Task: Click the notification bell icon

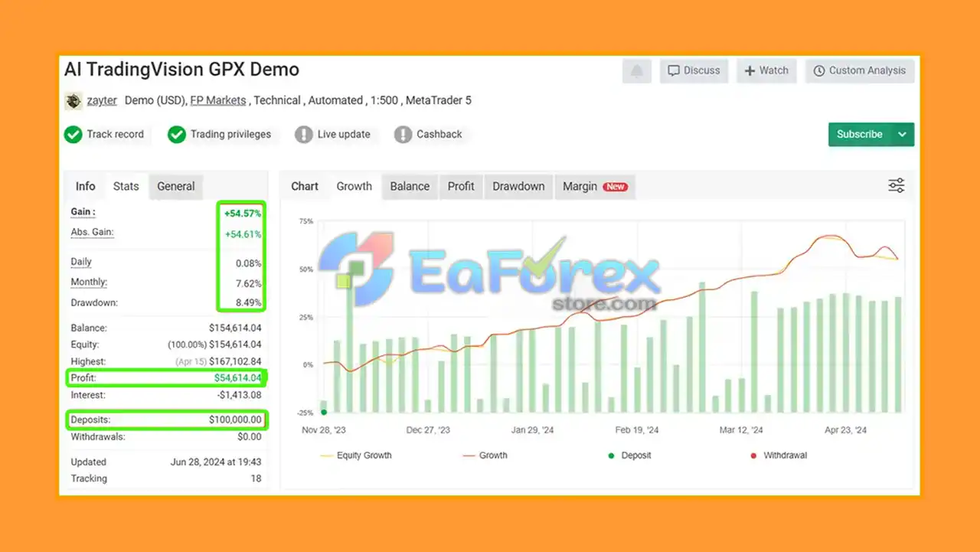Action: 637,70
